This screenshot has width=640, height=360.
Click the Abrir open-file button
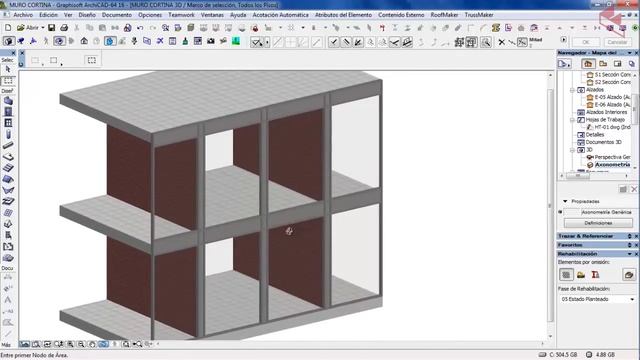tap(27, 28)
